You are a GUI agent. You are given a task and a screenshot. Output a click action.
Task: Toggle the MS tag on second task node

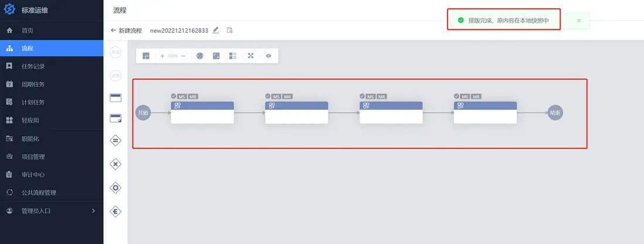click(x=276, y=97)
